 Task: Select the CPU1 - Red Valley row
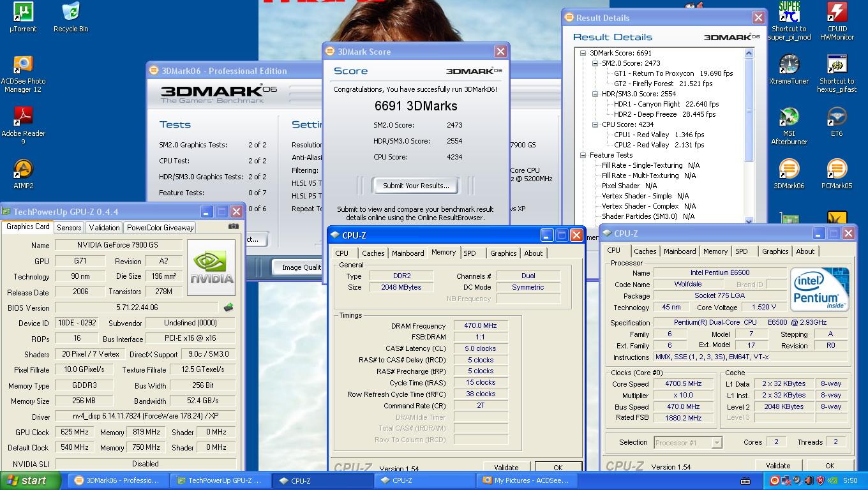click(x=659, y=135)
